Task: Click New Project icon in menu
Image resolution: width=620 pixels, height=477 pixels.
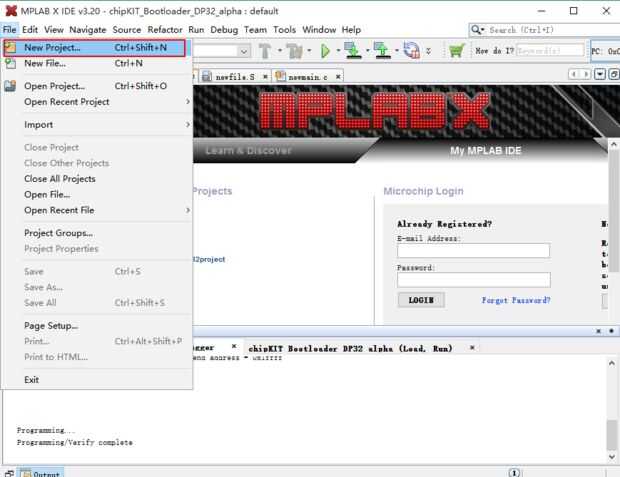Action: click(x=10, y=47)
